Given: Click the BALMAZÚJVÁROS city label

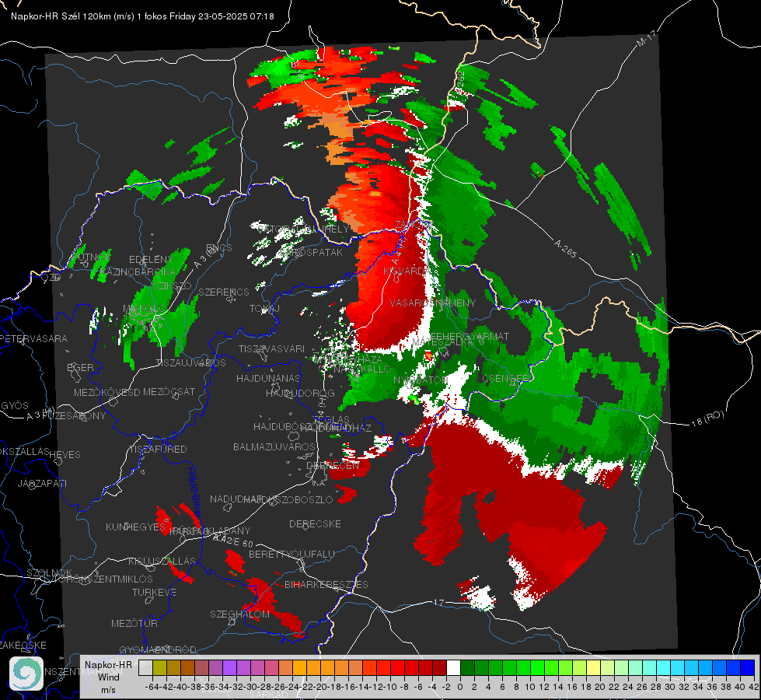Looking at the screenshot, I should click(274, 446).
